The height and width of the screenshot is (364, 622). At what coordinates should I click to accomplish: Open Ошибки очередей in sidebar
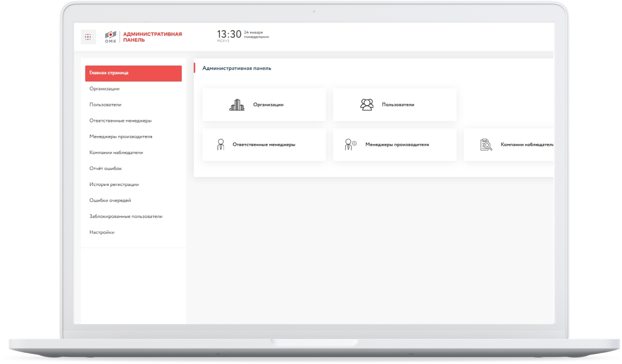[110, 200]
